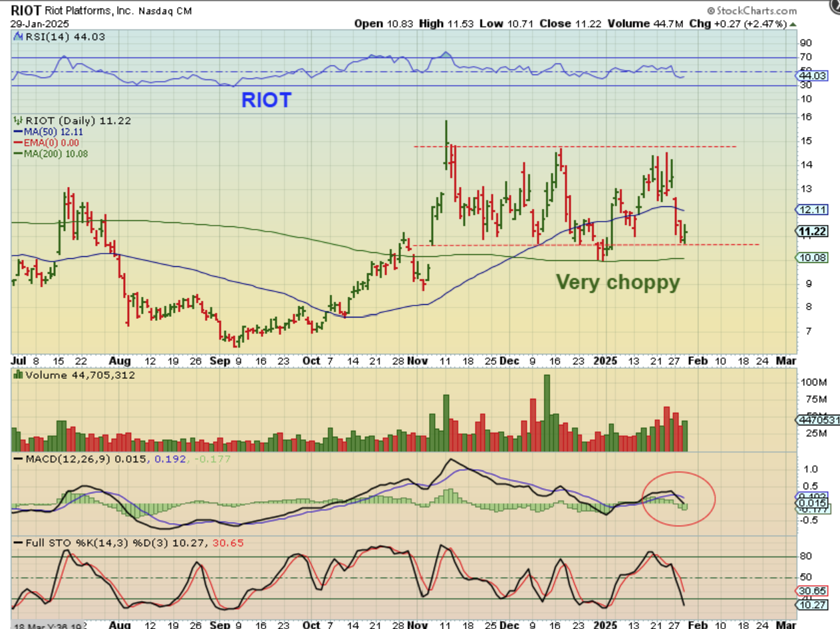Click the 'Aug' label under the price panel
Image resolution: width=840 pixels, height=629 pixels.
tap(118, 361)
